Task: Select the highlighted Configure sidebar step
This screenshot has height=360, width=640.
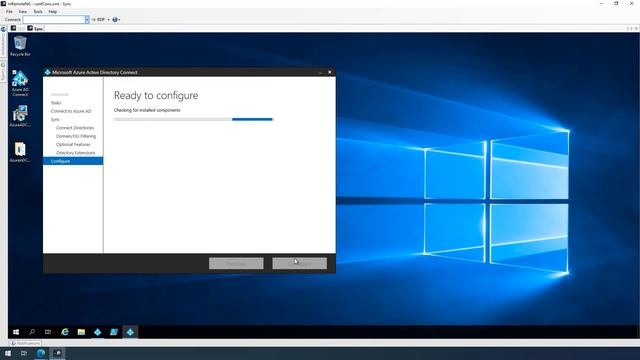Action: pos(73,161)
